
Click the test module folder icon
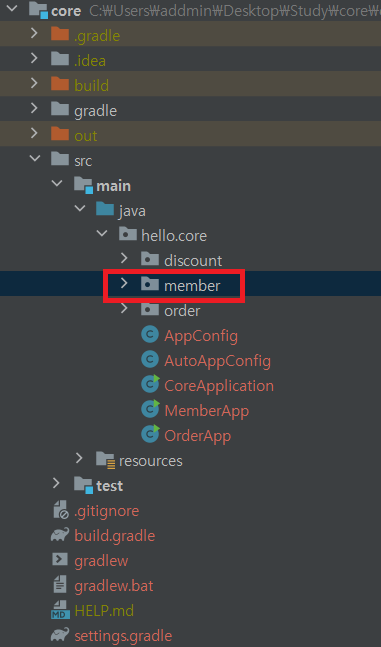(x=83, y=485)
